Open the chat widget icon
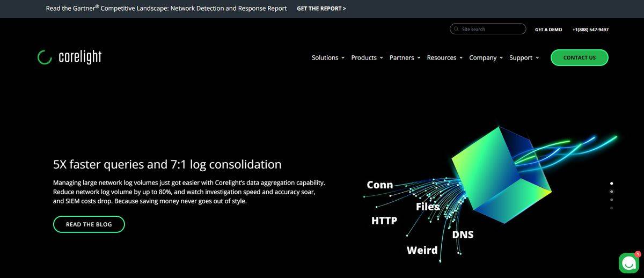Image resolution: width=644 pixels, height=278 pixels. tap(627, 262)
